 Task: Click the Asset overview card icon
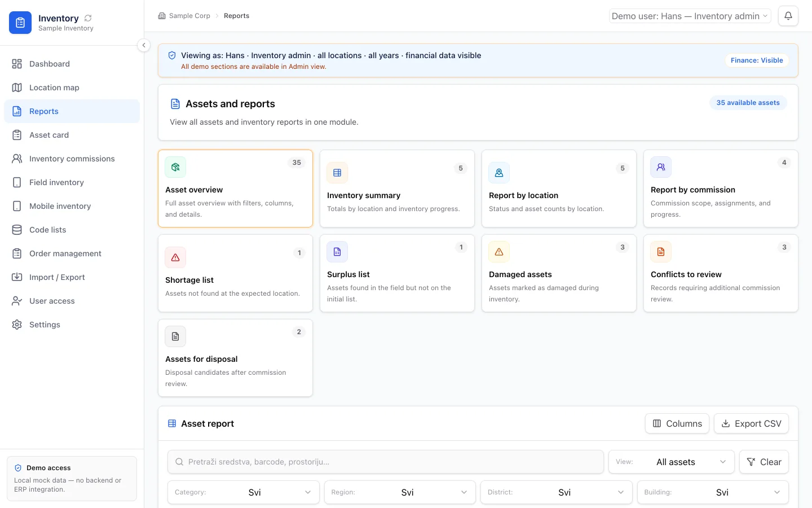click(x=175, y=167)
